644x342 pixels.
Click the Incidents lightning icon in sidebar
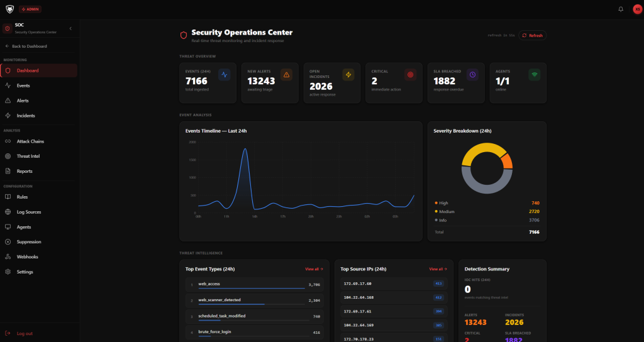coord(8,116)
